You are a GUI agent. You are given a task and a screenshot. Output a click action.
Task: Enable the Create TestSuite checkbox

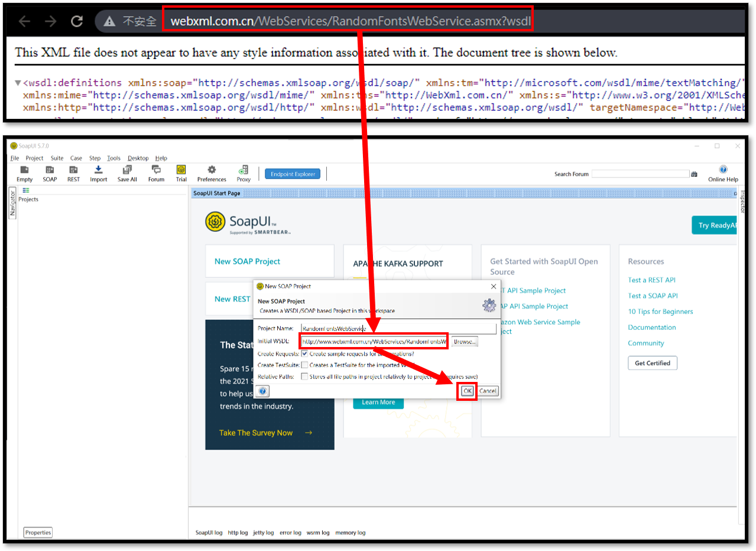click(x=304, y=365)
